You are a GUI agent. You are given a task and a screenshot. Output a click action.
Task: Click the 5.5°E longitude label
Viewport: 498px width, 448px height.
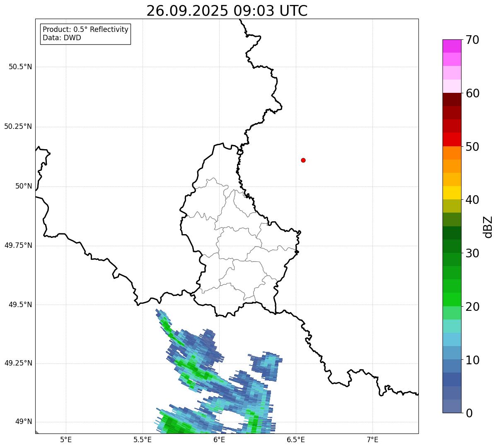click(x=143, y=440)
